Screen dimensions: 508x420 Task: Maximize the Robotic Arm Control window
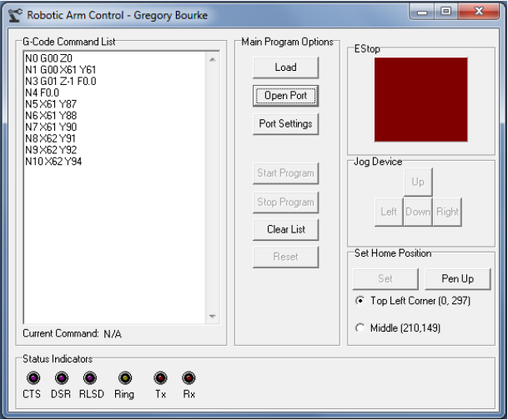click(445, 12)
